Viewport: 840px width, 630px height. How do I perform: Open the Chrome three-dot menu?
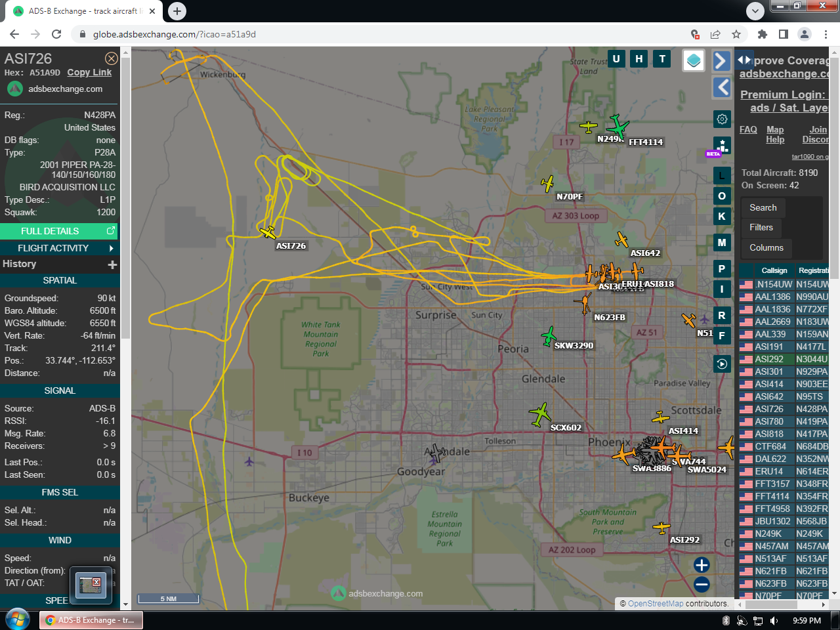[x=826, y=34]
